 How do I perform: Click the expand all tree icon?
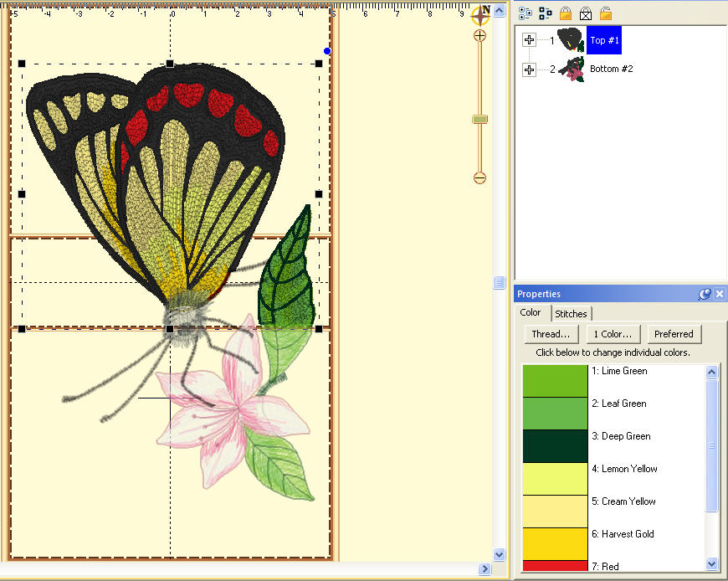pyautogui.click(x=525, y=13)
